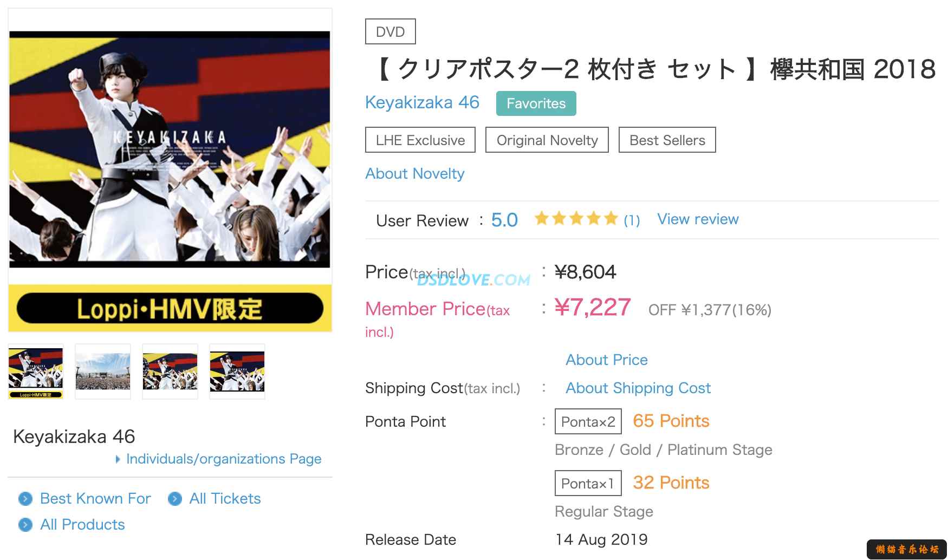Click the main product cover image
Screen dimensions: 948x560
(x=170, y=149)
